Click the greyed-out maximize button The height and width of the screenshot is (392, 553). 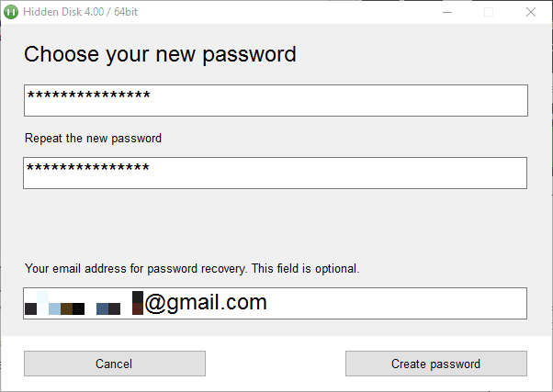488,12
